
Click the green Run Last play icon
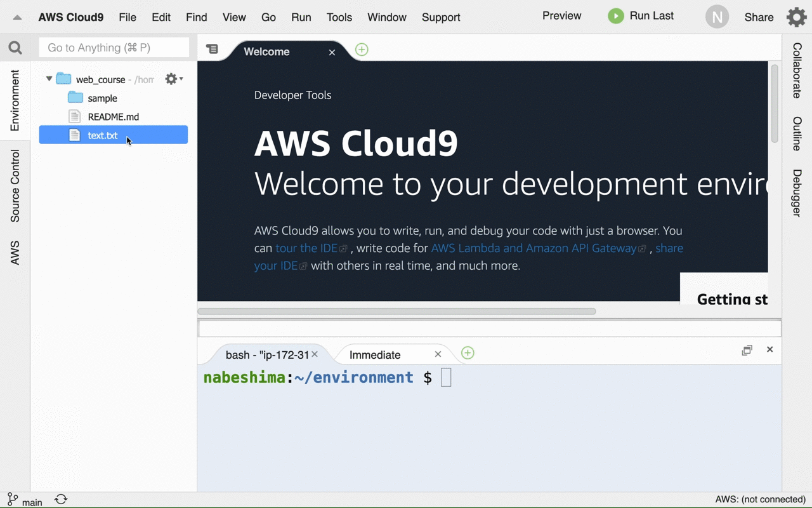[x=615, y=16]
